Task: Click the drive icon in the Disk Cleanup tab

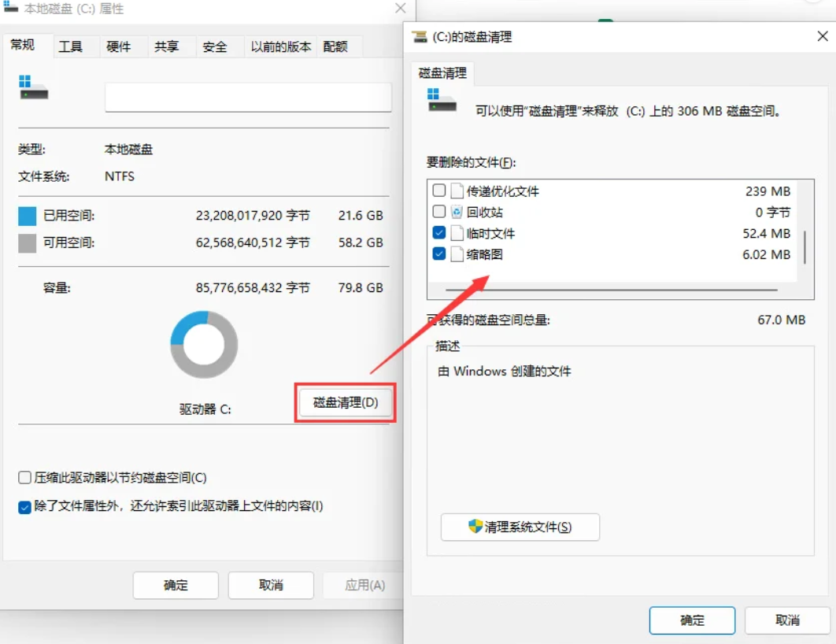Action: [442, 100]
